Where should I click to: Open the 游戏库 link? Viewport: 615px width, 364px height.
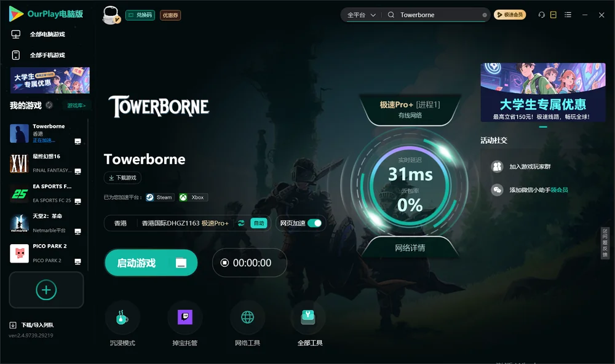pyautogui.click(x=76, y=106)
